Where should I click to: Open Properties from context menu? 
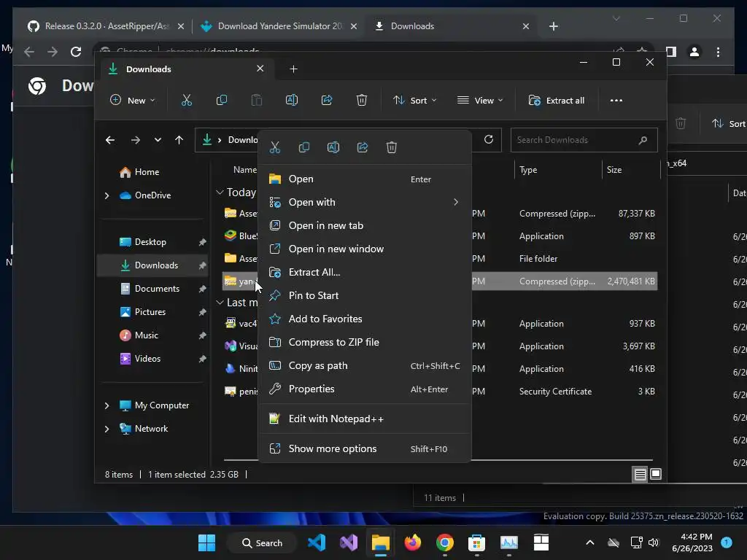[365, 389]
